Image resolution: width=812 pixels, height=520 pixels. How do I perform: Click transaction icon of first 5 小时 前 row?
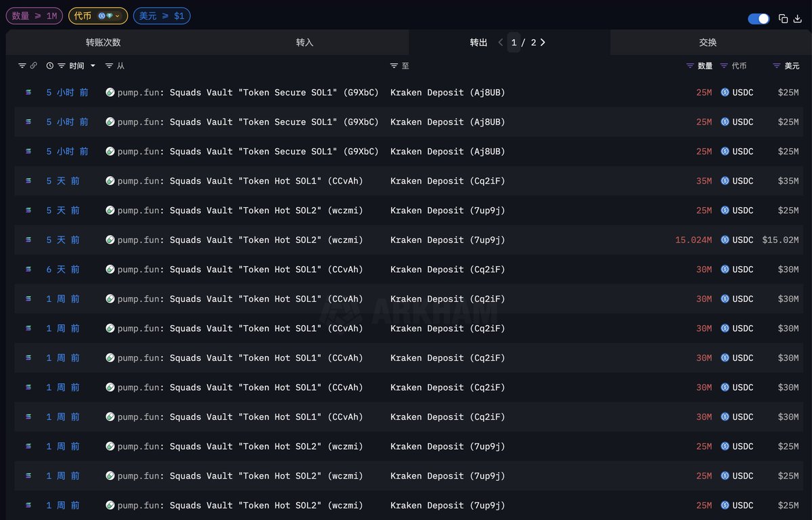tap(28, 92)
